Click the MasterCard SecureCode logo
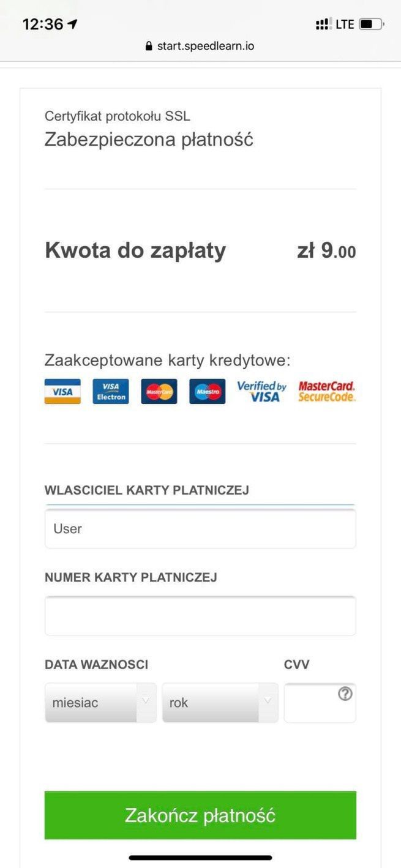 326,391
